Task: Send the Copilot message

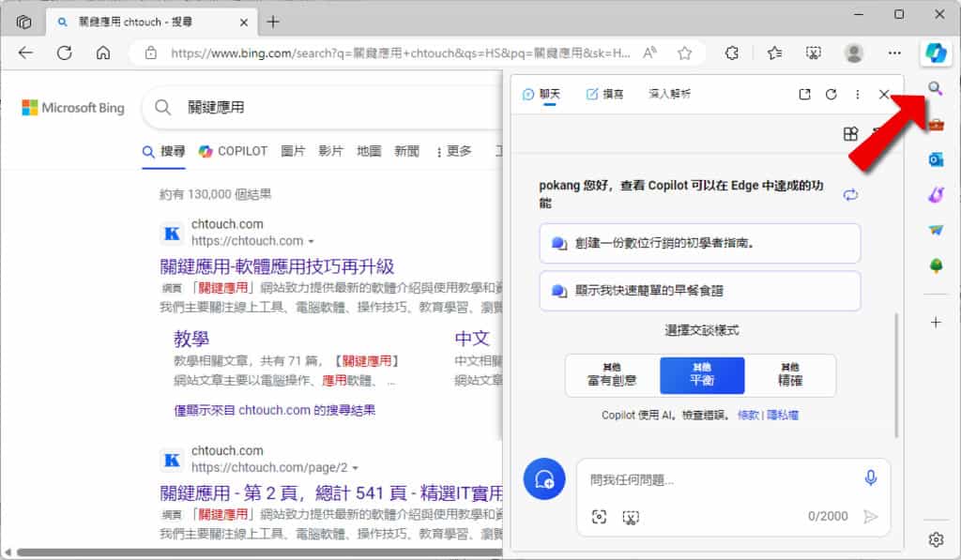Action: [x=870, y=517]
